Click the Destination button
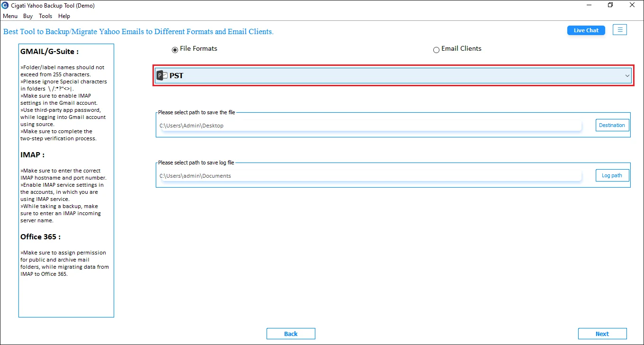 point(612,125)
